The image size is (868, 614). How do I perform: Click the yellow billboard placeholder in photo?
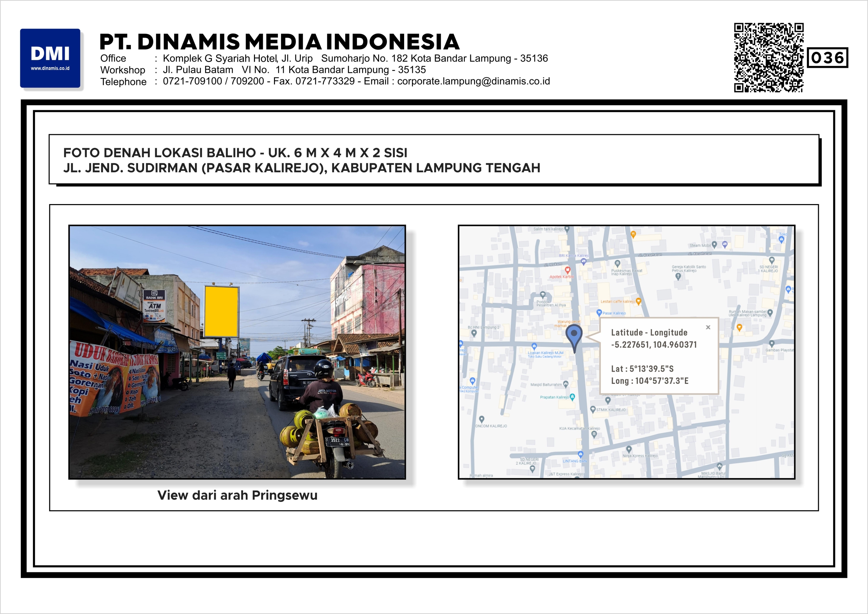(x=221, y=311)
